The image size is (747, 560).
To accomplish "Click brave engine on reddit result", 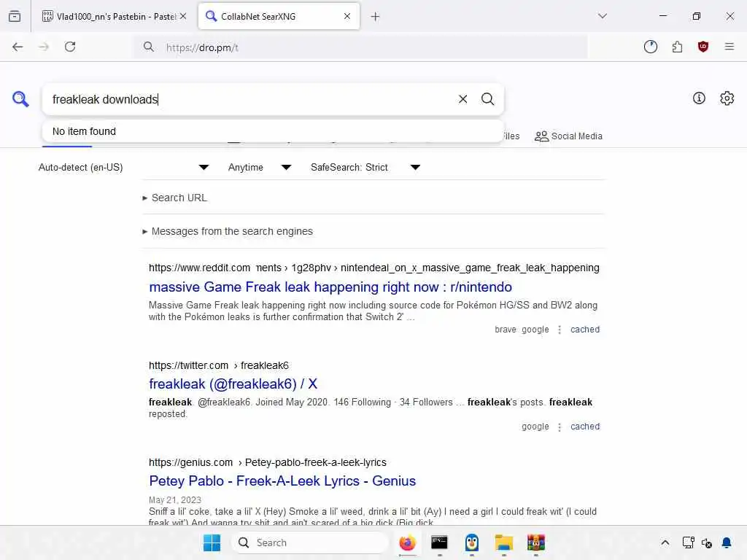I will [x=505, y=330].
